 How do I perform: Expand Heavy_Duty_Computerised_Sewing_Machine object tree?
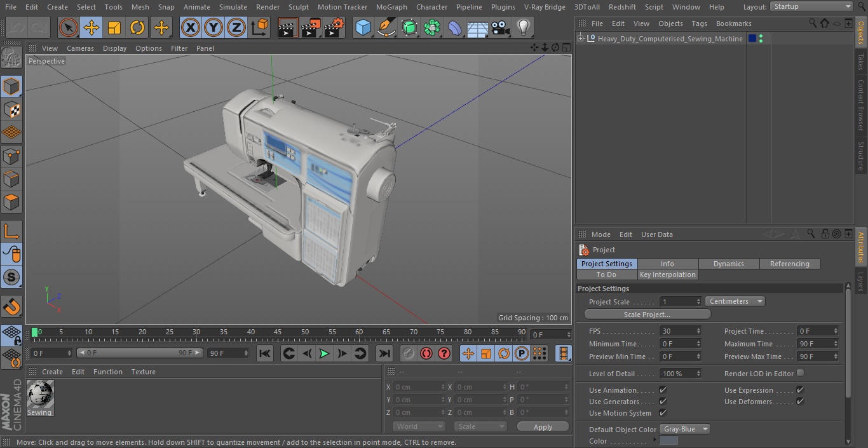pos(580,39)
